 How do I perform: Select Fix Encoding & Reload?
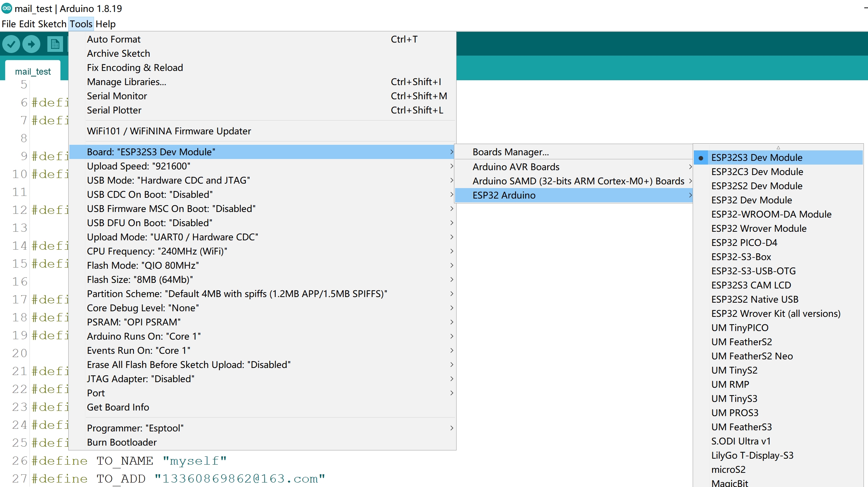click(263, 68)
